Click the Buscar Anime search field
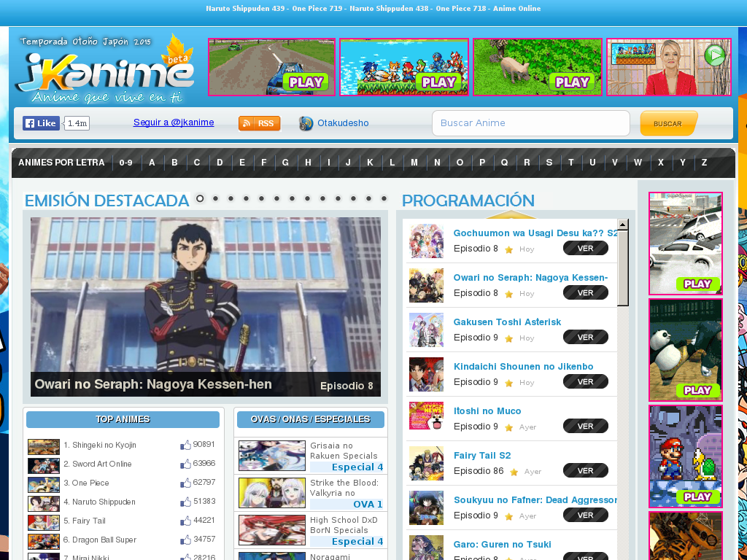This screenshot has height=560, width=747. coord(530,123)
